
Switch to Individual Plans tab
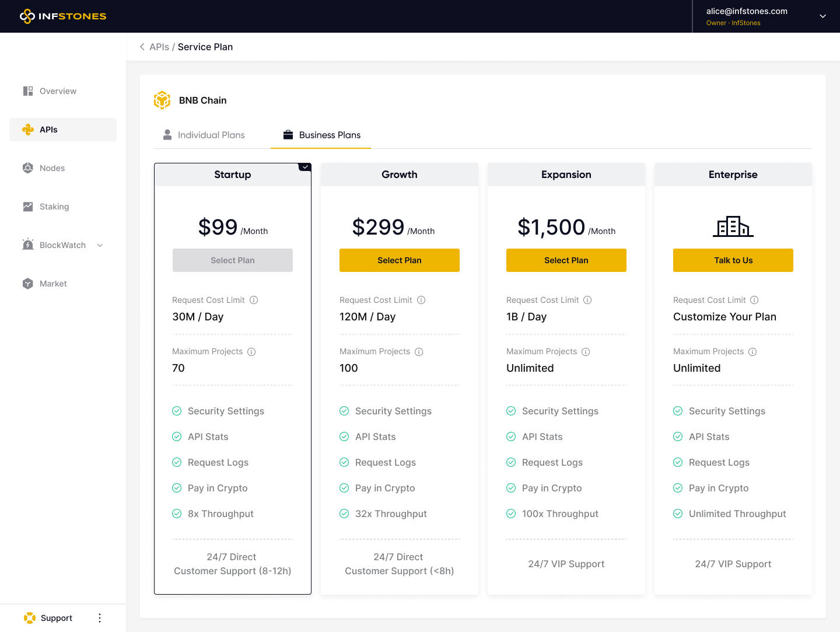(204, 135)
